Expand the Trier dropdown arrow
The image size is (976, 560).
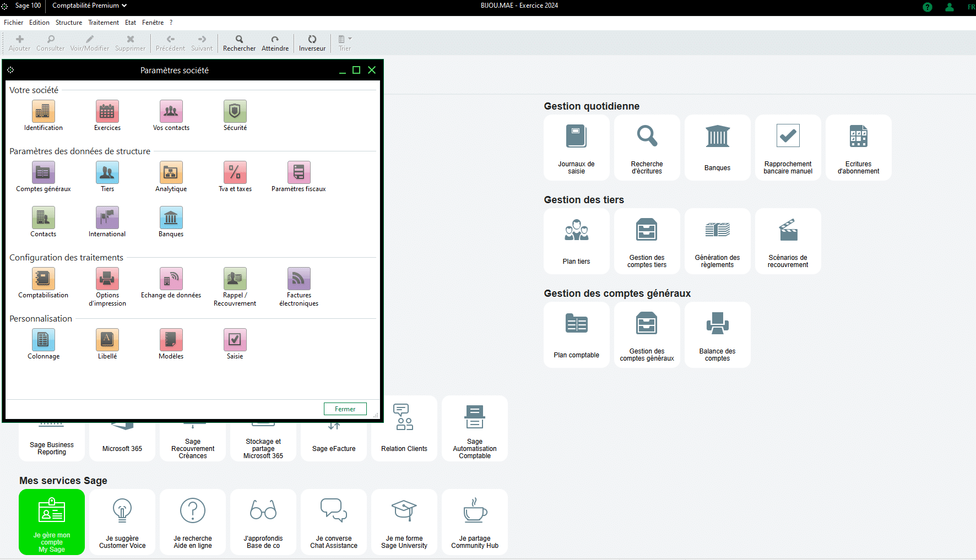click(x=350, y=39)
